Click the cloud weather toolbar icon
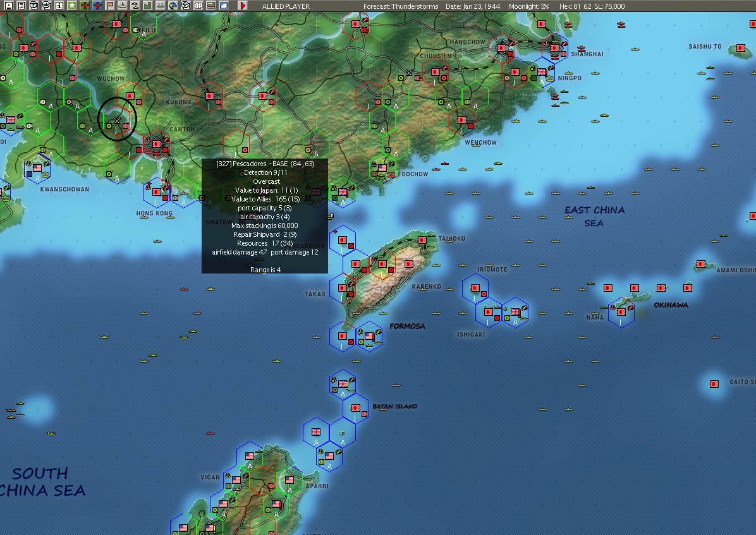Screen dimensions: 756x535 pos(224,6)
